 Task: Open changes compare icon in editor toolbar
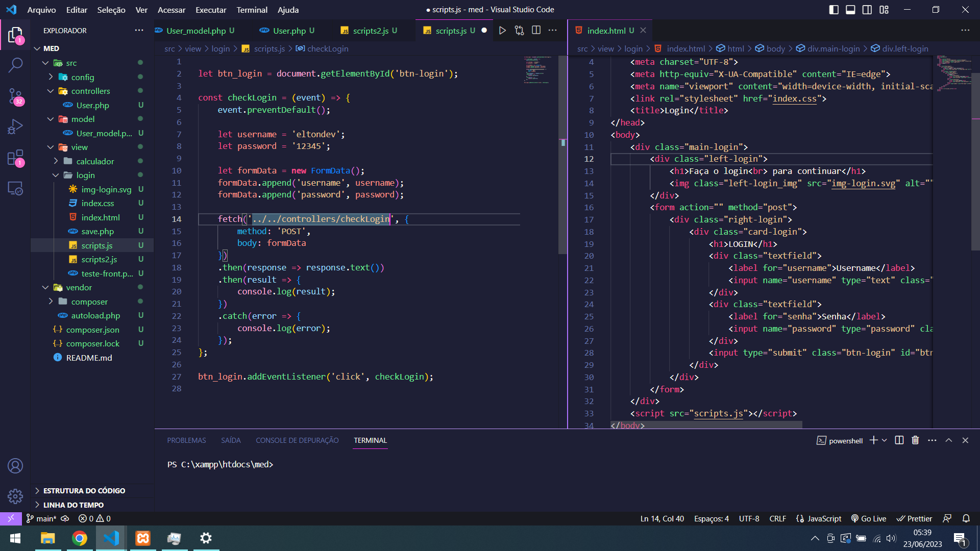click(519, 31)
